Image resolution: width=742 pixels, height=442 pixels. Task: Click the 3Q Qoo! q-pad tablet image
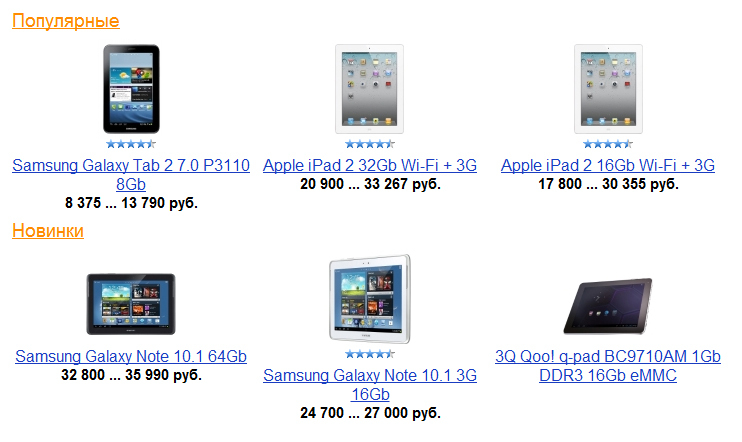pos(608,306)
